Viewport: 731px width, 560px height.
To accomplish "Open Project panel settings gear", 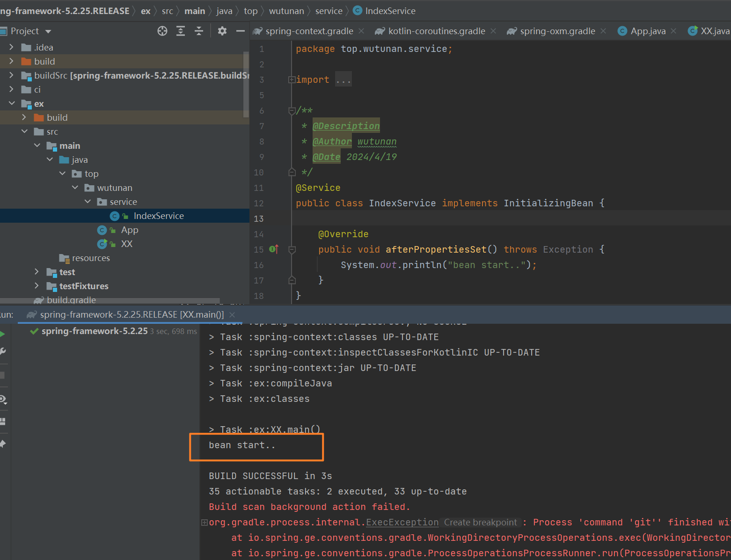I will 222,31.
